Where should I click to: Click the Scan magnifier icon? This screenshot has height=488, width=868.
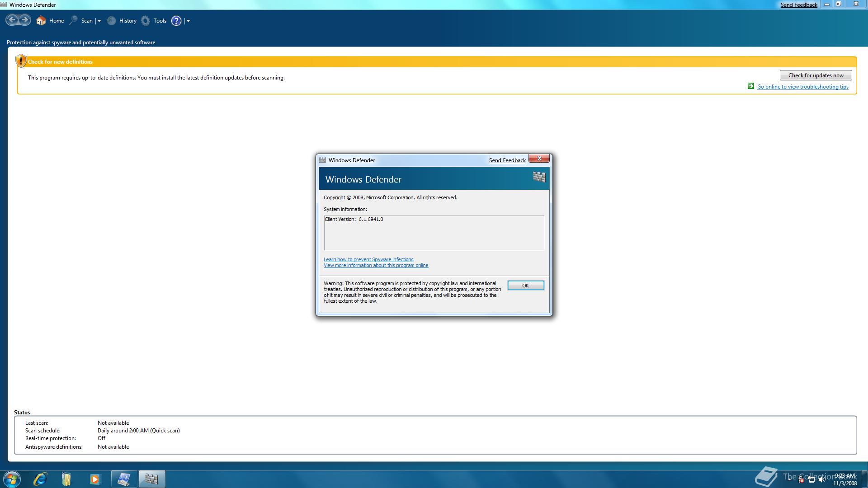(x=73, y=20)
